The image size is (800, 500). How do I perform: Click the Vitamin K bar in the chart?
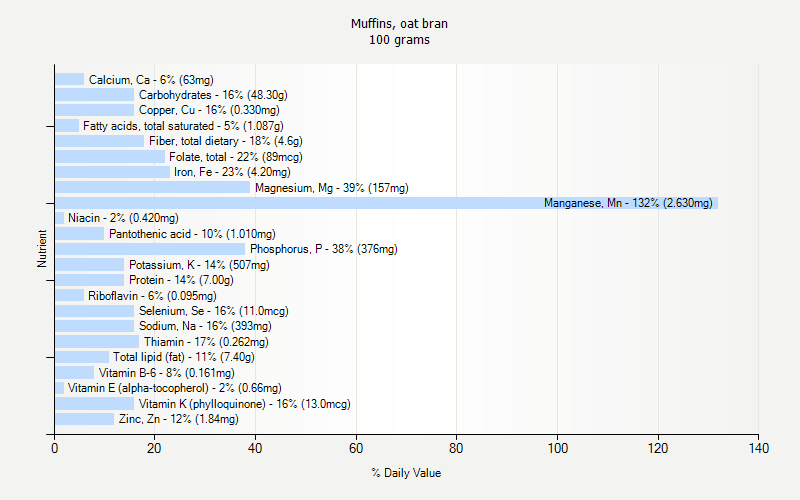[x=94, y=404]
